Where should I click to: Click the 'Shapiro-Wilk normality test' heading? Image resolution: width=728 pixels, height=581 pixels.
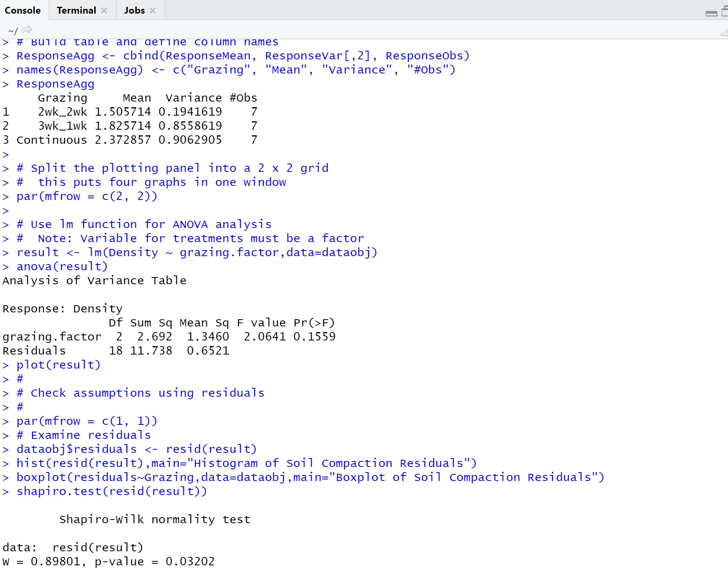(x=155, y=520)
